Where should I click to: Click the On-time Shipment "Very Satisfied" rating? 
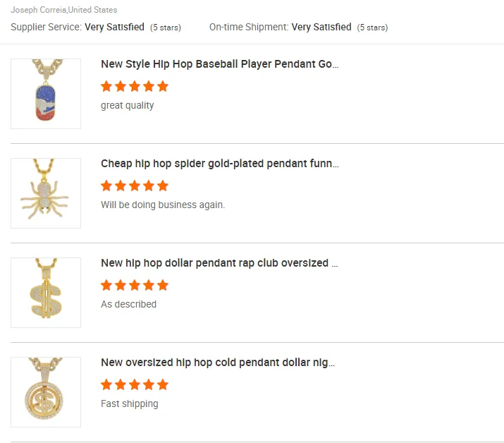(321, 27)
